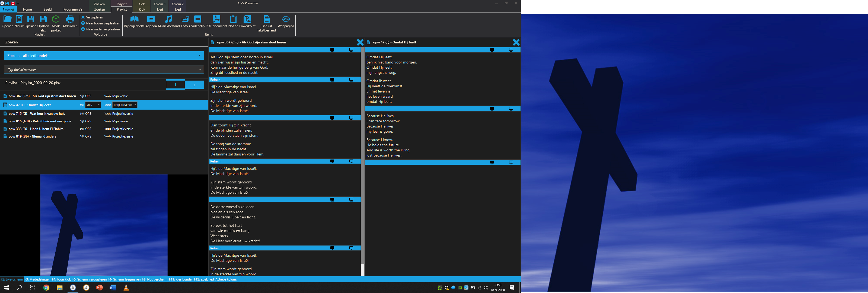Open the Bestand menu tab
The height and width of the screenshot is (293, 868).
[x=8, y=9]
